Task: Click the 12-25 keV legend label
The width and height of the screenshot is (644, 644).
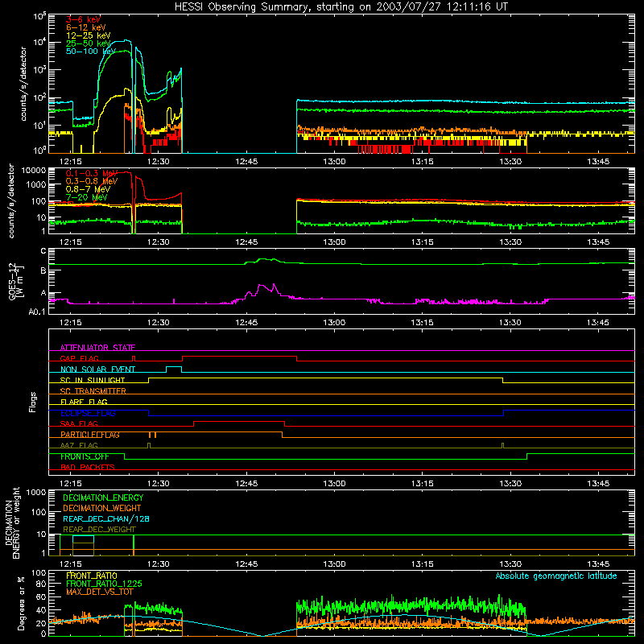Action: pyautogui.click(x=89, y=35)
